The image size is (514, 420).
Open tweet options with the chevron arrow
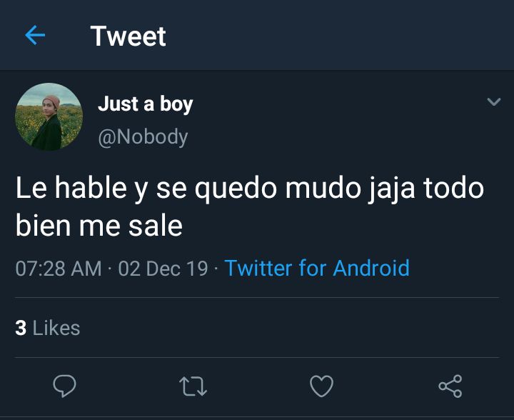(494, 101)
